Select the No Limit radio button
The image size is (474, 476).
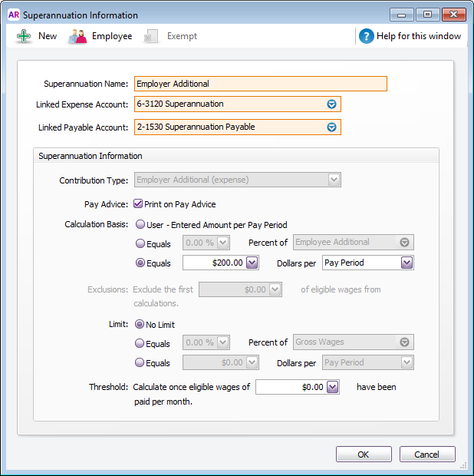point(140,324)
